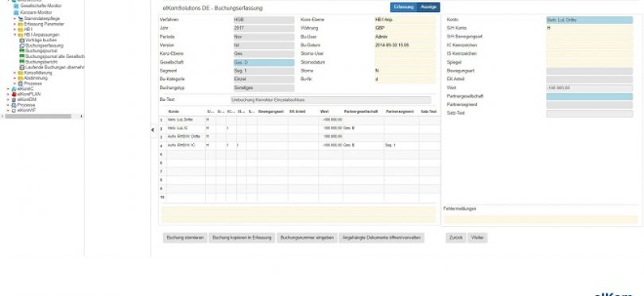Expand the Konsolidierung tree node

coord(15,72)
